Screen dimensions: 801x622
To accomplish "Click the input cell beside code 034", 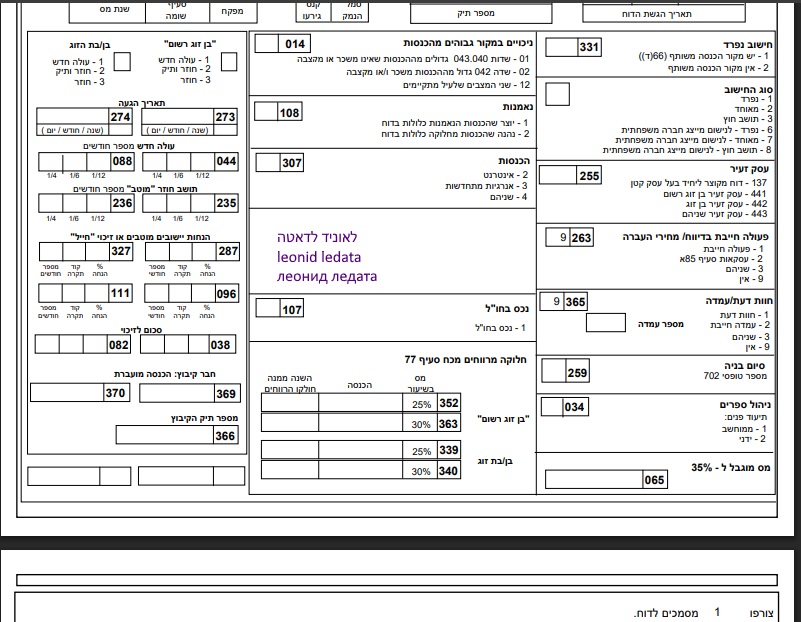I will click(552, 406).
